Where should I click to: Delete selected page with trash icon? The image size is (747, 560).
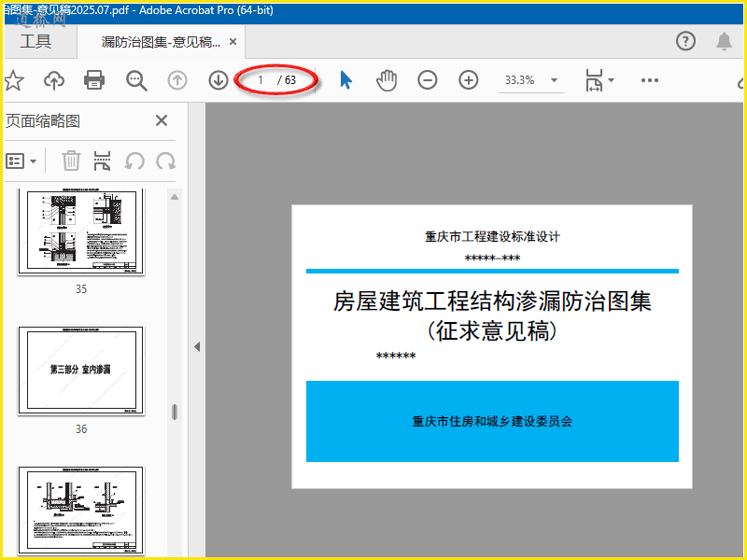tap(71, 161)
